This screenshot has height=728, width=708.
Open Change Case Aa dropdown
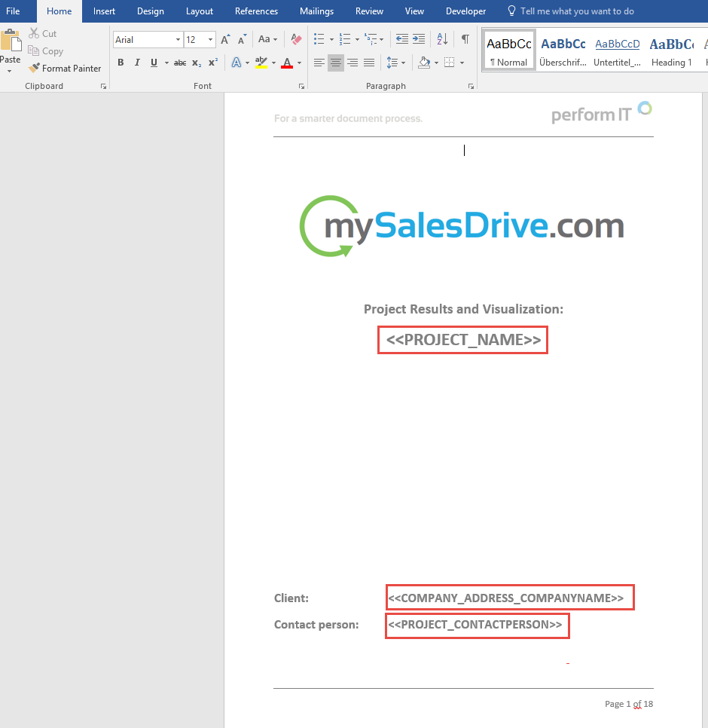click(x=267, y=39)
